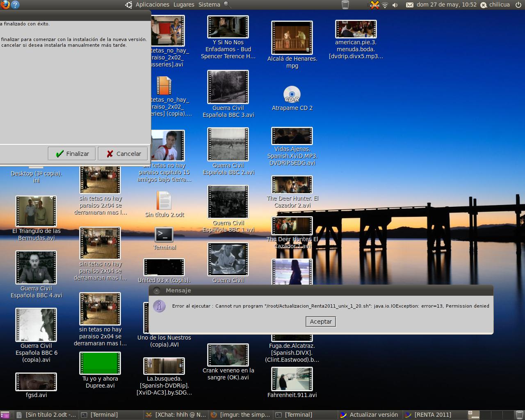This screenshot has height=420, width=525.
Task: Open the chilicua user menu
Action: coord(495,5)
